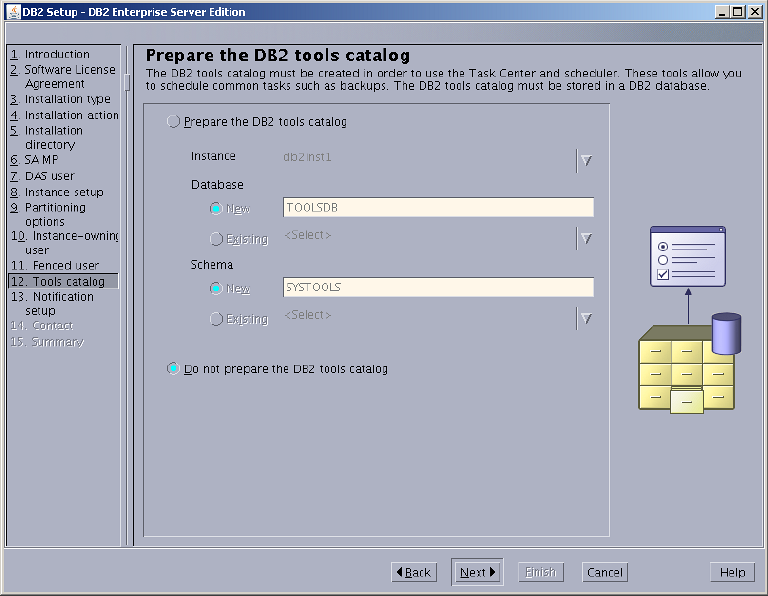Cancel the DB2 setup
This screenshot has width=768, height=596.
[x=605, y=572]
